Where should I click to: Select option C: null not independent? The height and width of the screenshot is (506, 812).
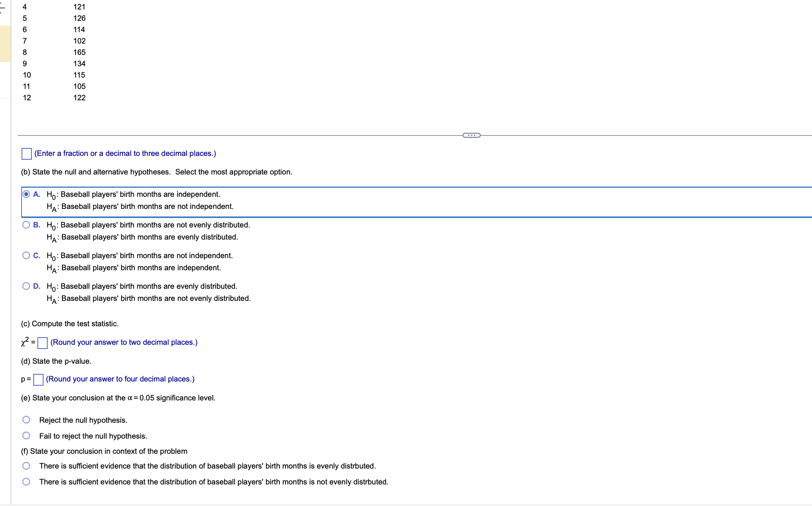26,256
